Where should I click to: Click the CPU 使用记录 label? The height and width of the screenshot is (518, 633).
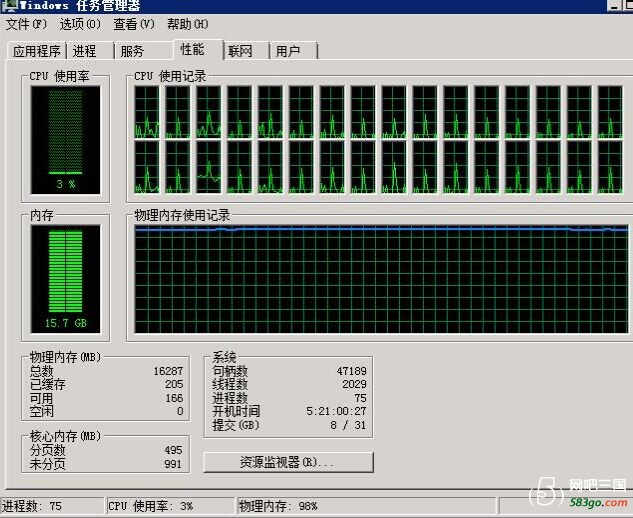170,76
